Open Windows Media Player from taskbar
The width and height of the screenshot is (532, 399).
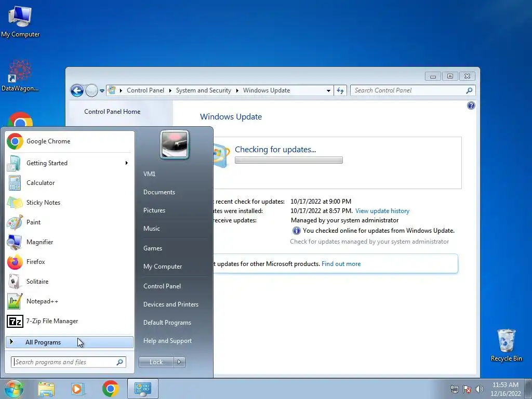77,389
